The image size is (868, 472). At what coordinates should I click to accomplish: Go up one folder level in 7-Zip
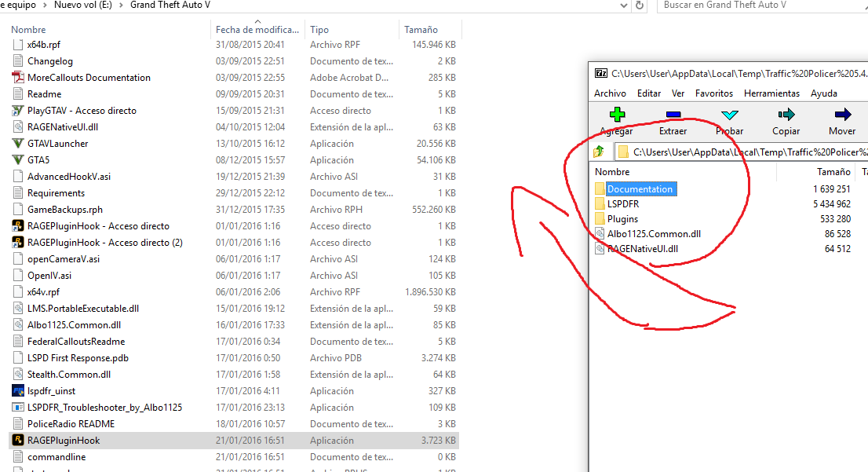coord(599,152)
